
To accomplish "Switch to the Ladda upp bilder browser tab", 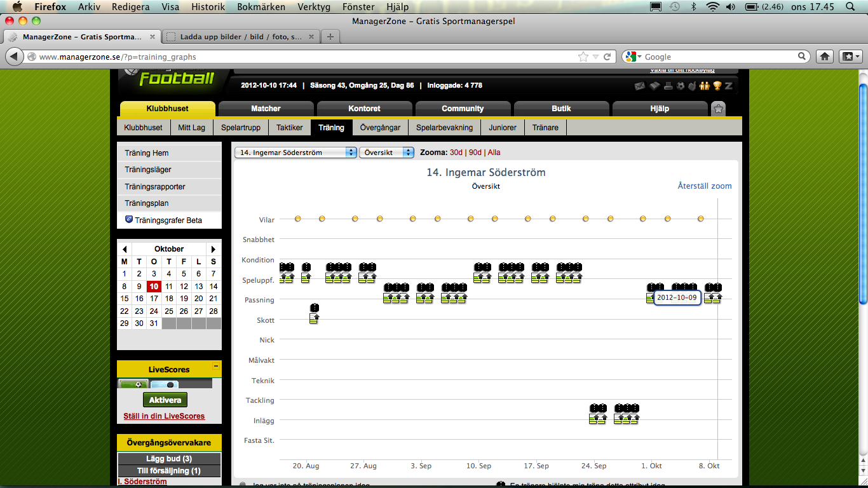I will (x=241, y=37).
